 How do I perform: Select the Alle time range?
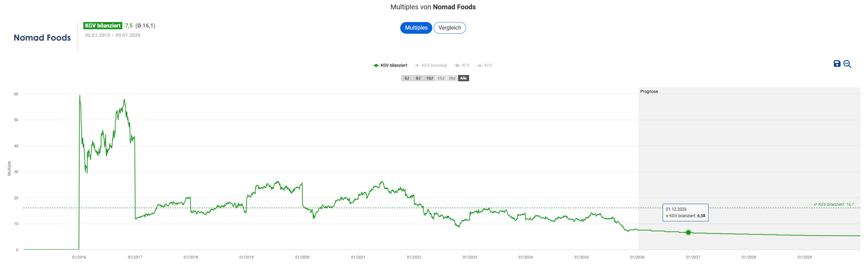464,78
